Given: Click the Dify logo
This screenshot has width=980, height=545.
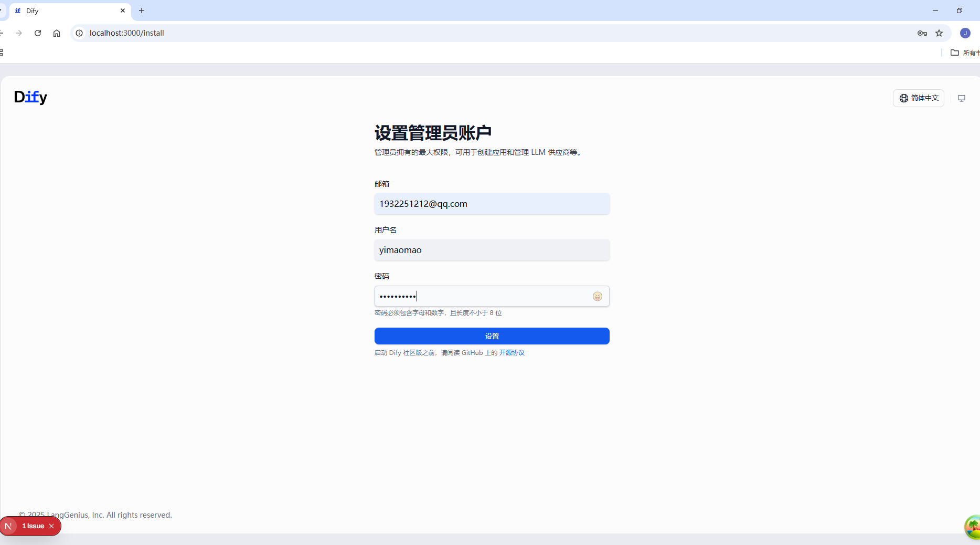Looking at the screenshot, I should click(x=30, y=97).
